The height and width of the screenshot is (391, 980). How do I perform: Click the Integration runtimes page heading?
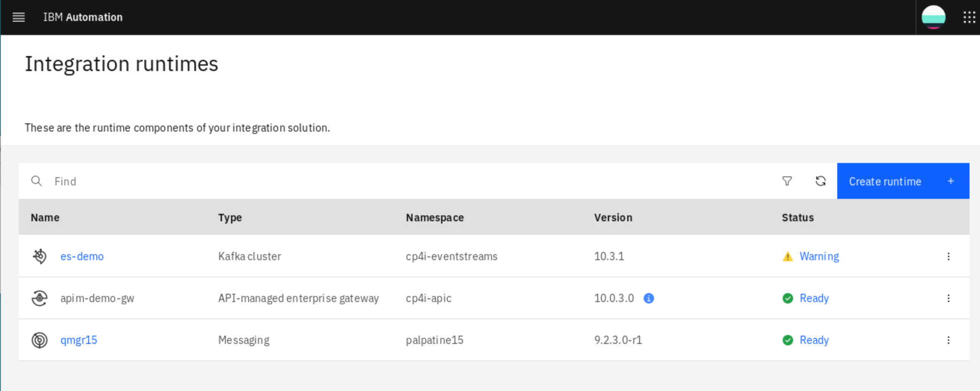point(122,64)
